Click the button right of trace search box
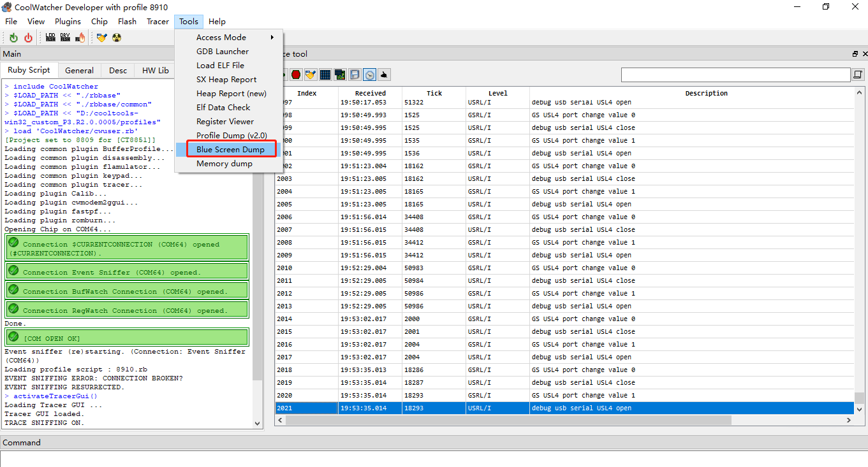The width and height of the screenshot is (868, 467). tap(858, 75)
